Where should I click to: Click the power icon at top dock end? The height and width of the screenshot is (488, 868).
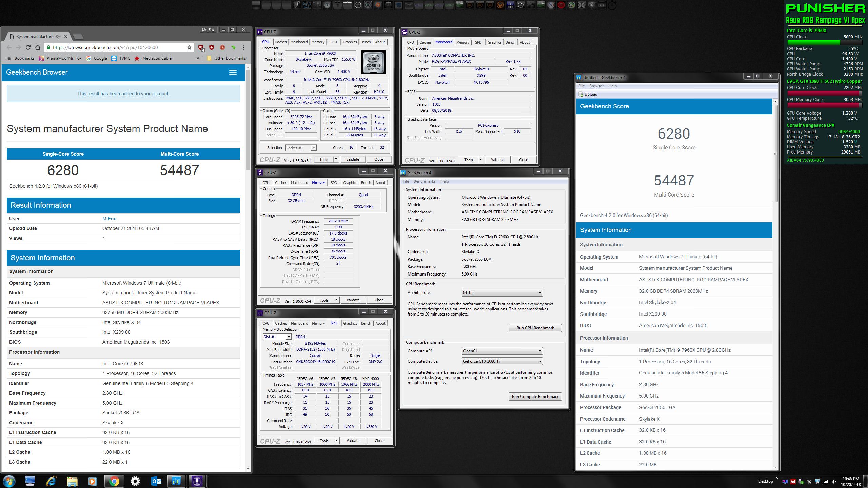click(612, 5)
